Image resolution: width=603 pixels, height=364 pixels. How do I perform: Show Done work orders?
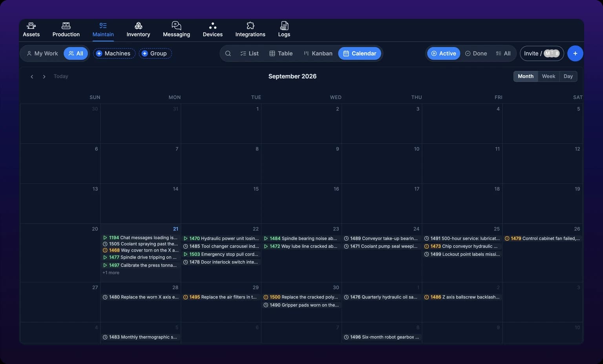tap(476, 53)
